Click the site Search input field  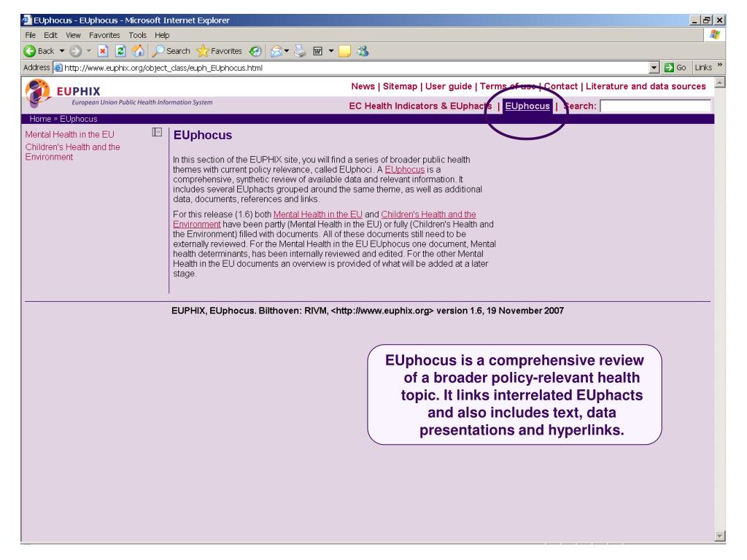[x=655, y=106]
